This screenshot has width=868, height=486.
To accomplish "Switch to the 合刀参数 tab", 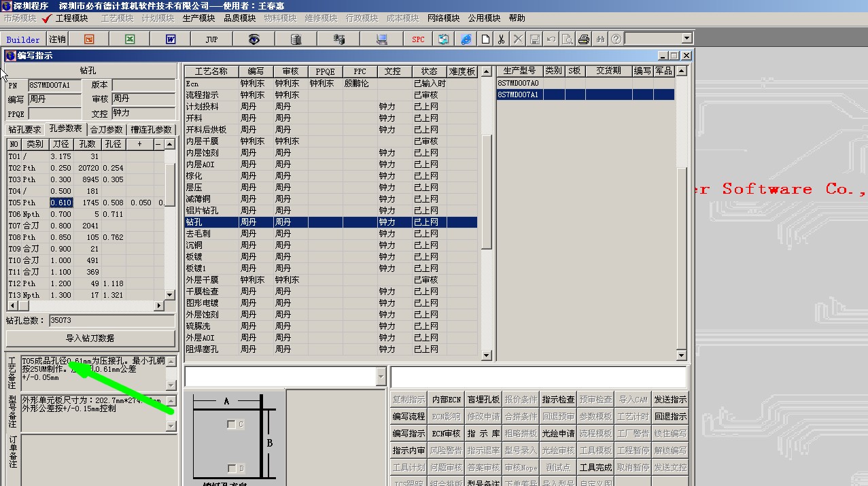I will click(107, 129).
